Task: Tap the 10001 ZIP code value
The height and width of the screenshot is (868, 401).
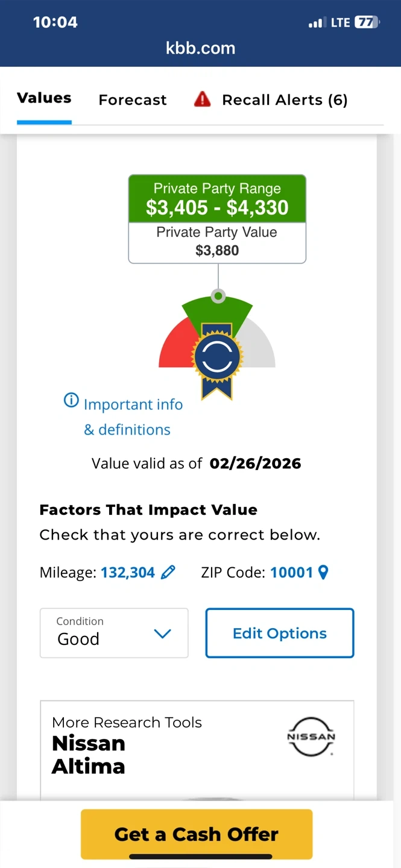Action: tap(291, 573)
